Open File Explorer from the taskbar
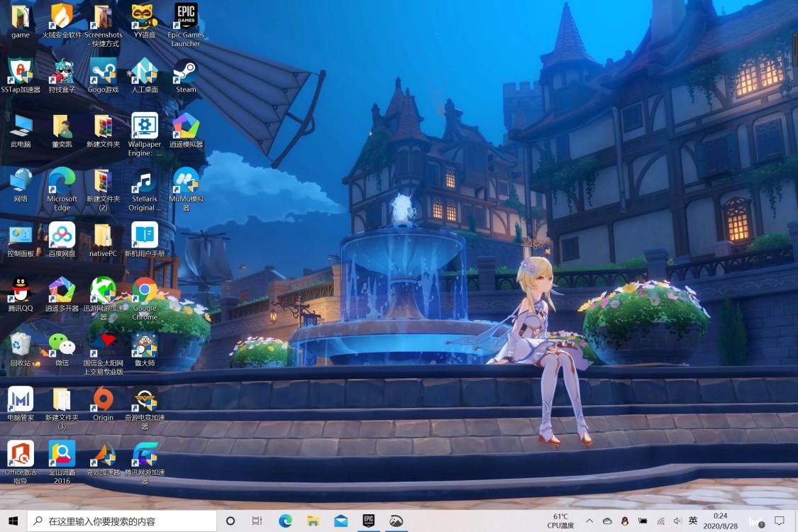 click(x=313, y=521)
